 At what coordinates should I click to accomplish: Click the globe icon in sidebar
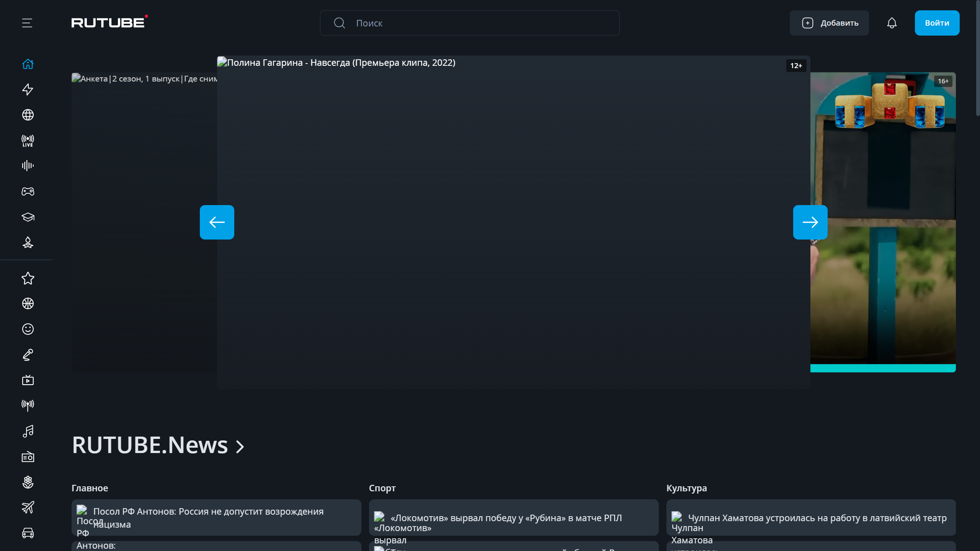(x=28, y=115)
